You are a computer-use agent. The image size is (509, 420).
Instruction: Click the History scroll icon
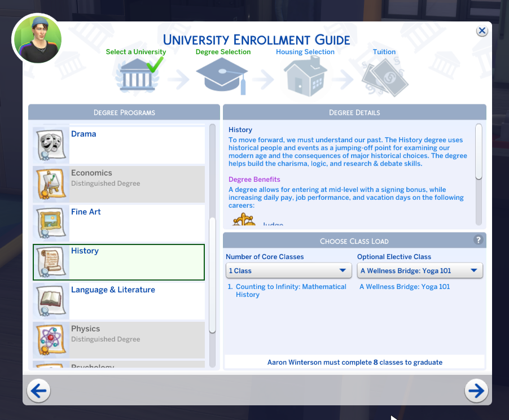[x=51, y=262]
